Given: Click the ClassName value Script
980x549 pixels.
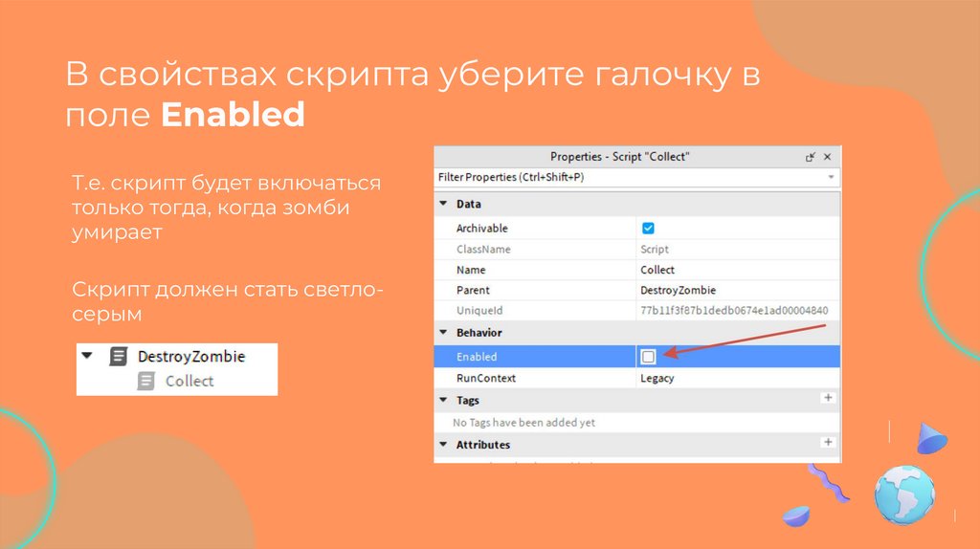Looking at the screenshot, I should pyautogui.click(x=655, y=250).
